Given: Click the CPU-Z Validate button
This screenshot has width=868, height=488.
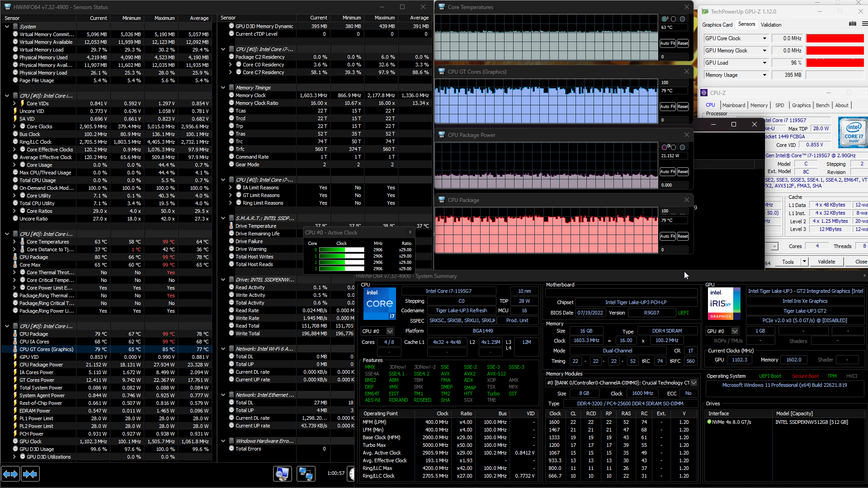Looking at the screenshot, I should [x=826, y=262].
